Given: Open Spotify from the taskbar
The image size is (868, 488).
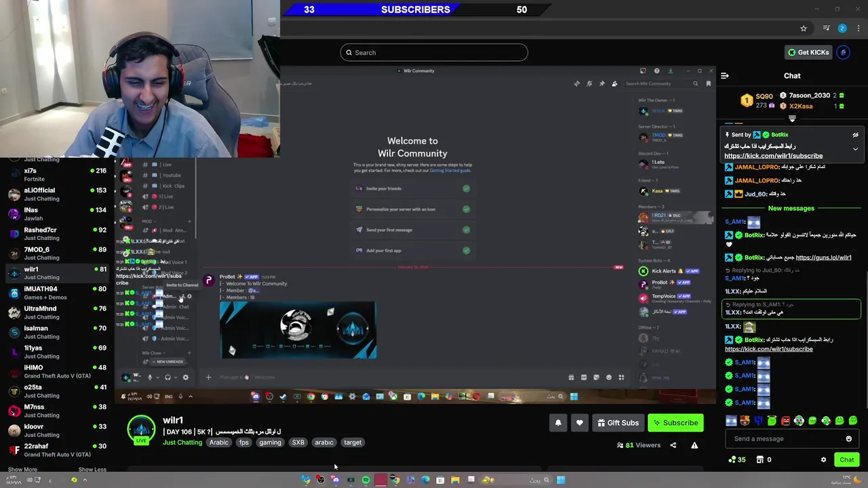Looking at the screenshot, I should (x=366, y=480).
